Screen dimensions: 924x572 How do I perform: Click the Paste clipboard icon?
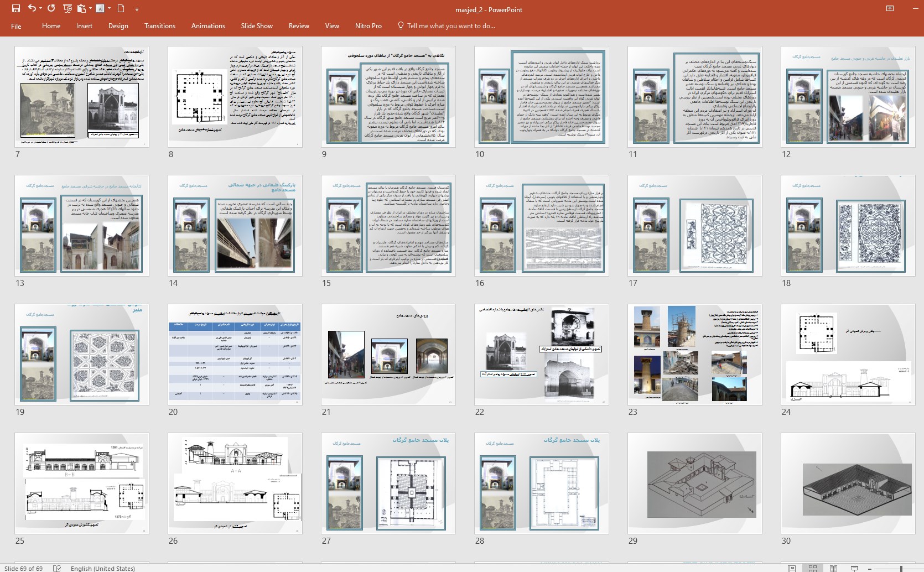(82, 8)
